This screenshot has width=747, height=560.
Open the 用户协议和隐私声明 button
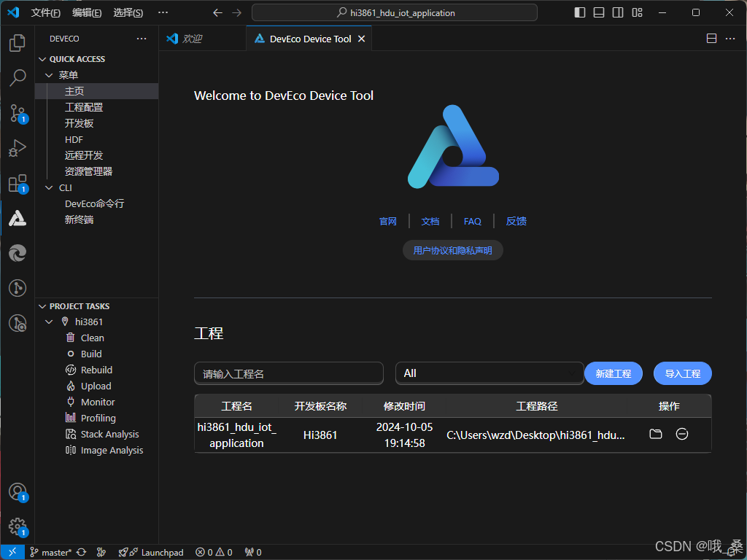click(x=452, y=251)
